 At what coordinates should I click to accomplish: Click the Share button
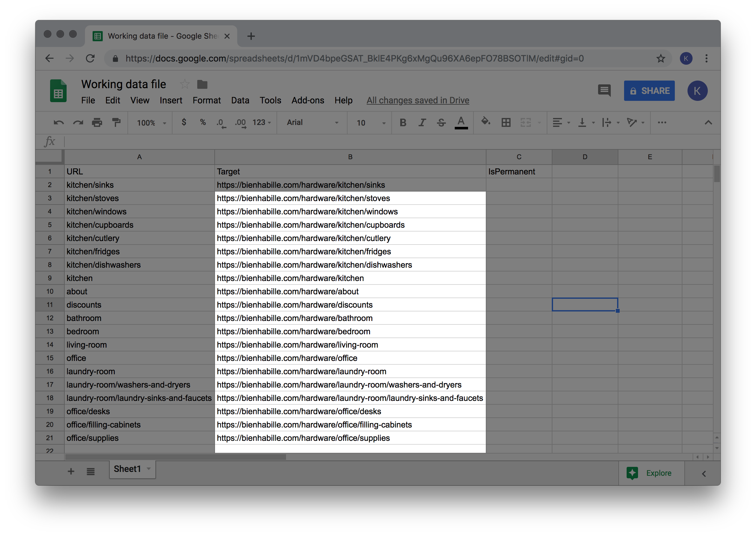click(x=650, y=90)
